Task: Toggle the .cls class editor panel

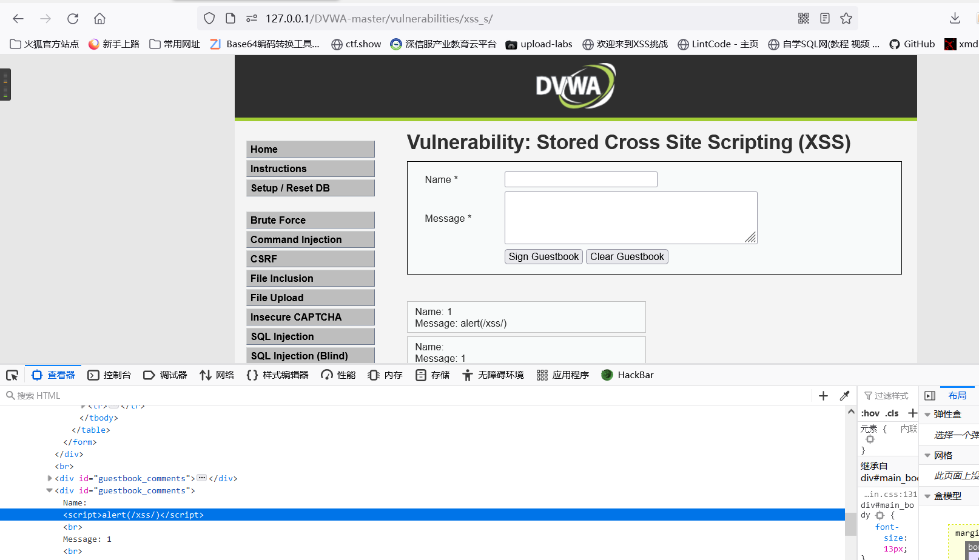Action: point(891,413)
